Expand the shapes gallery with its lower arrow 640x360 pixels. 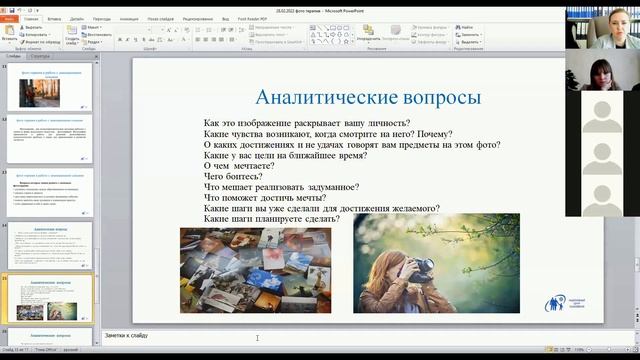tap(353, 42)
